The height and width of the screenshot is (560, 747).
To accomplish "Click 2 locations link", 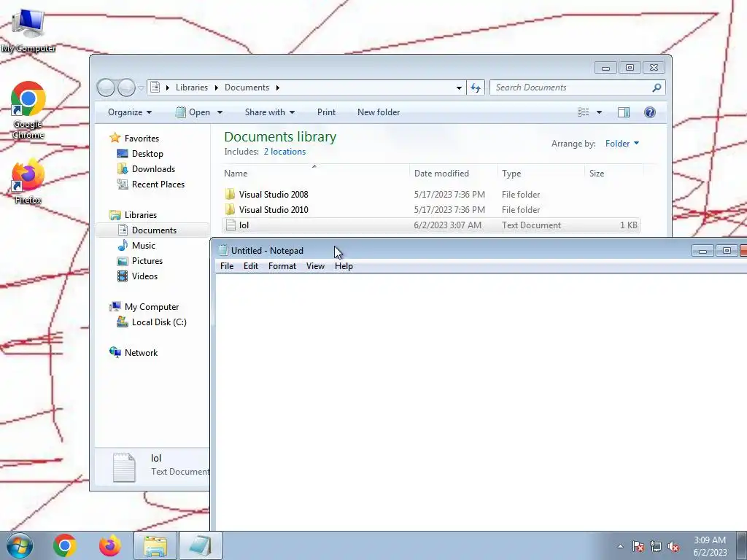I will tap(285, 152).
